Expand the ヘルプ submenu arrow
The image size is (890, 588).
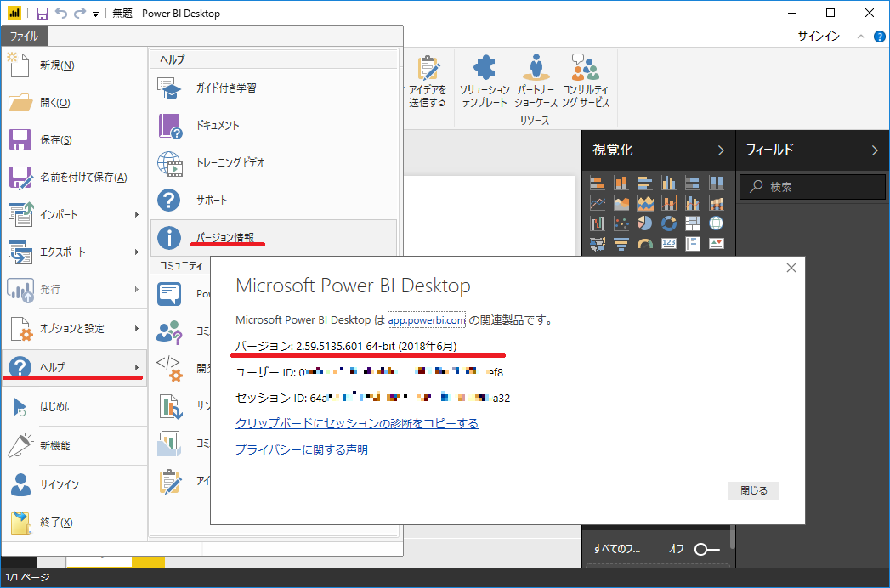coord(136,367)
